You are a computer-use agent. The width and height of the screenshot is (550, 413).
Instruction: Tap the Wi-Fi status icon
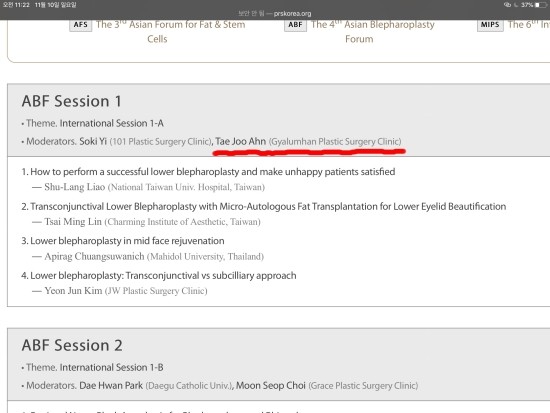click(x=507, y=5)
